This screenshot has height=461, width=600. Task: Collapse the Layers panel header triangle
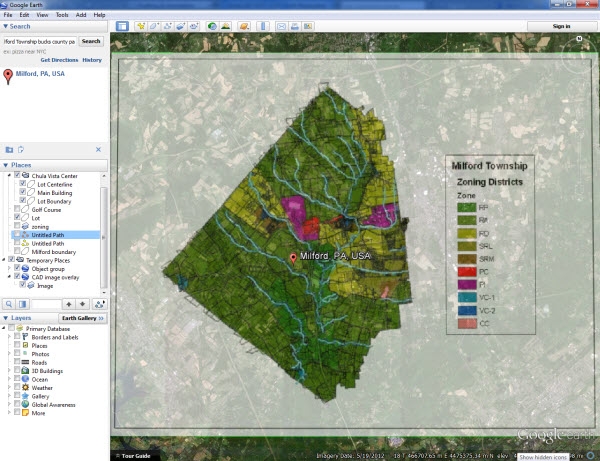tap(5, 318)
